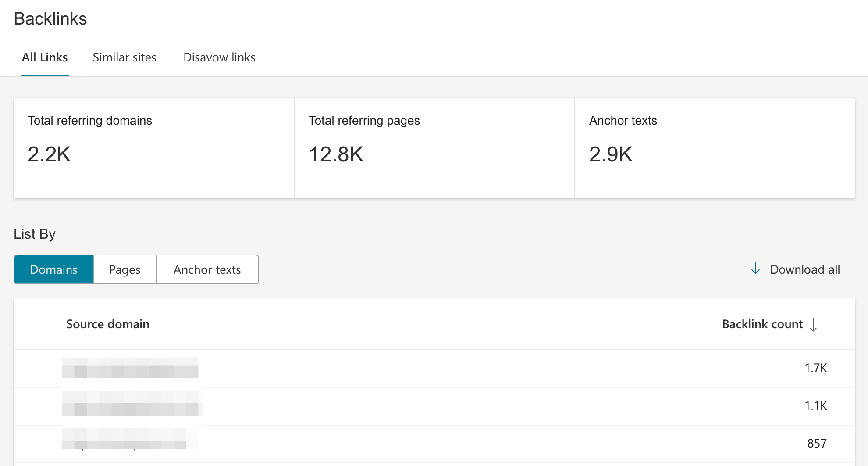The width and height of the screenshot is (868, 466).
Task: Select the Anchor texts list option
Action: click(207, 269)
